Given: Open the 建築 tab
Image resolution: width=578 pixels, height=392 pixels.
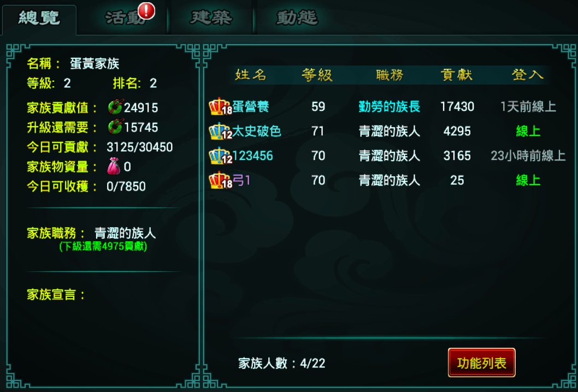Looking at the screenshot, I should click(x=211, y=17).
